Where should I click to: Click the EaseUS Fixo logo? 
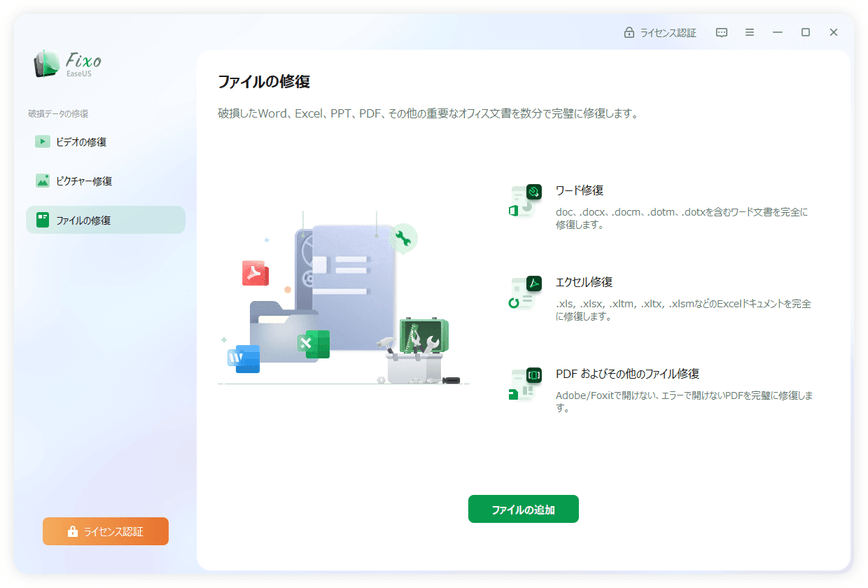pyautogui.click(x=67, y=64)
